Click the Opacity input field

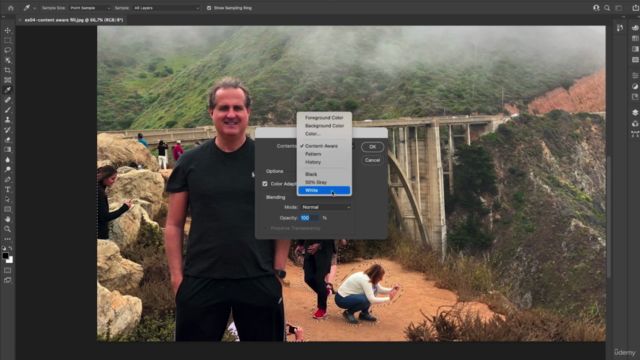click(x=310, y=218)
